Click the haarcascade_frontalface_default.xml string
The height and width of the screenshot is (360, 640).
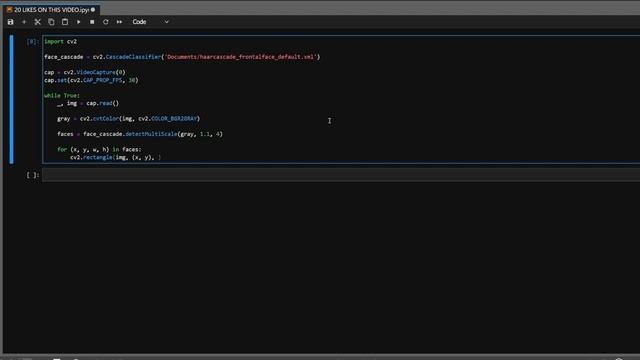click(241, 57)
